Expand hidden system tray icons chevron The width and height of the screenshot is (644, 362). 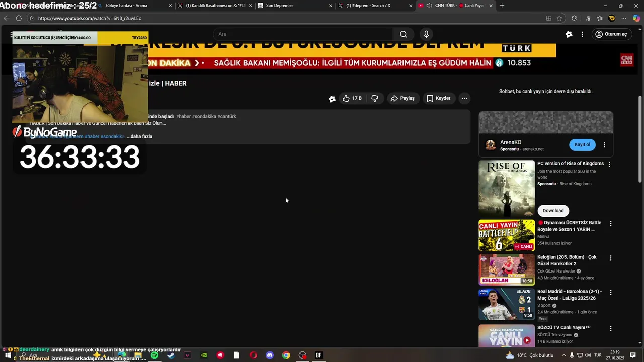coord(563,355)
